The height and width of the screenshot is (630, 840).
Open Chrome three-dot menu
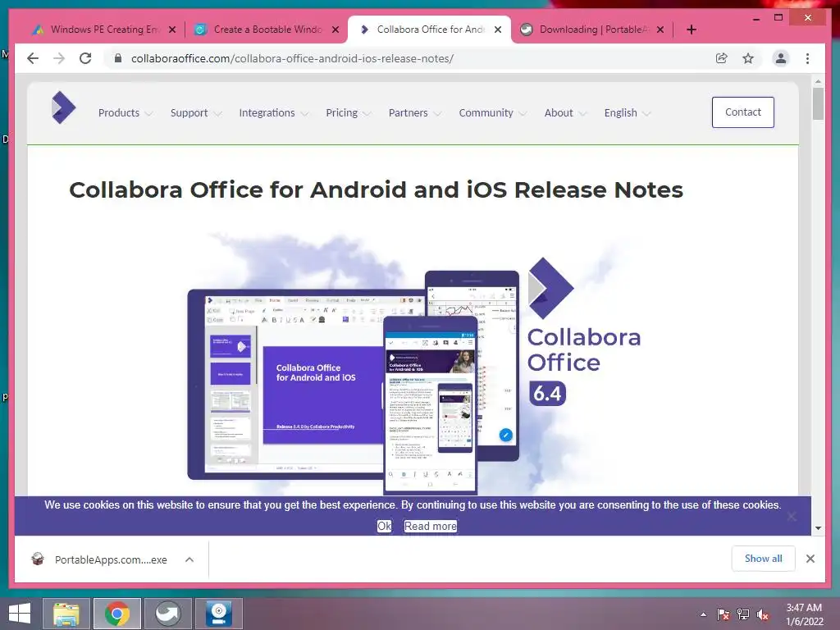coord(807,58)
